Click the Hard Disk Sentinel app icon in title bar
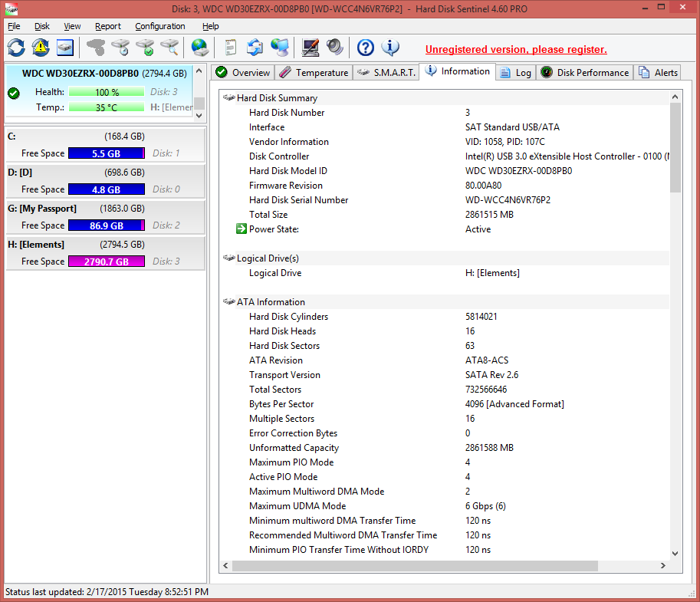Viewport: 700px width, 602px height. [x=12, y=9]
